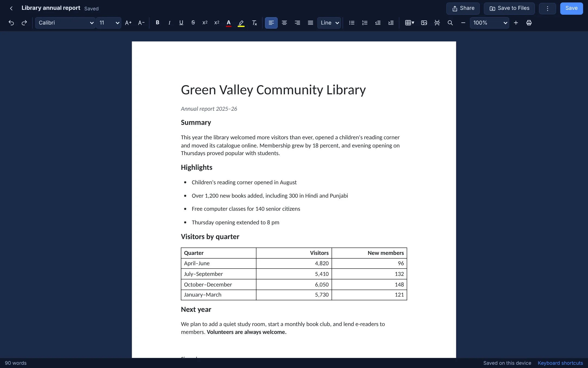Click 'Volunteers are always welcome.' bold text

247,332
